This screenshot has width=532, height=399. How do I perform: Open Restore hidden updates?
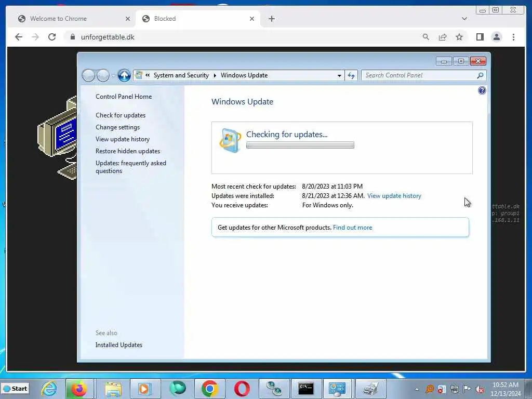point(128,151)
